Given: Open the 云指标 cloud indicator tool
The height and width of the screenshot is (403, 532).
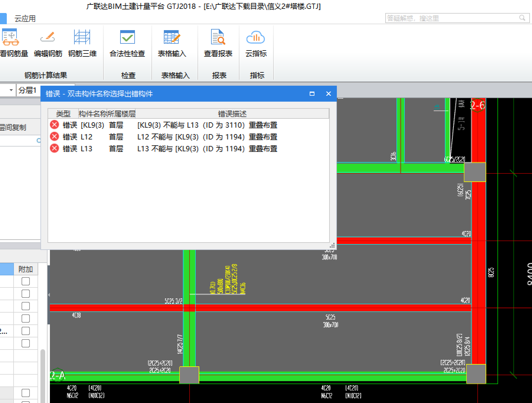Looking at the screenshot, I should (x=256, y=43).
